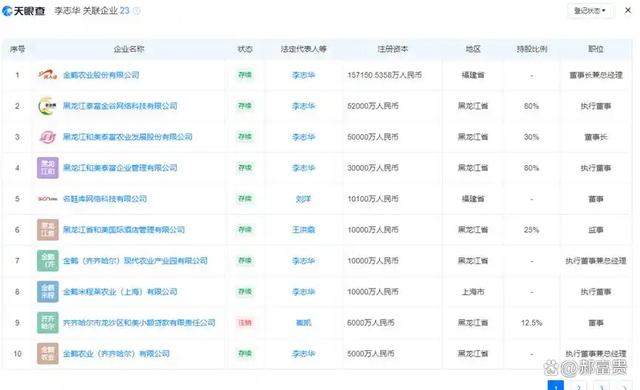Click the brown logo of 金鹤农业（齐齐哈尔）有限公司

(48, 354)
